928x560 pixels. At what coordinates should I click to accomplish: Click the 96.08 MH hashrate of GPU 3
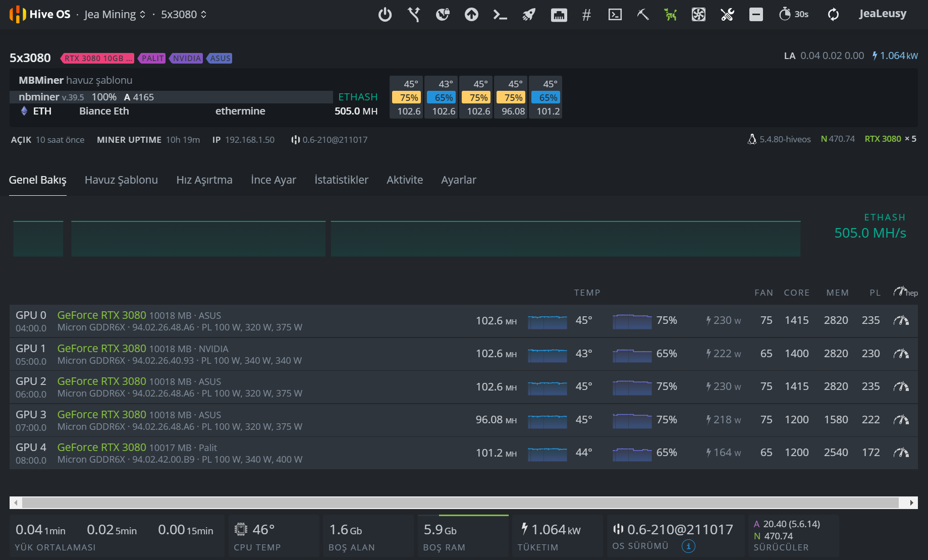tap(496, 420)
